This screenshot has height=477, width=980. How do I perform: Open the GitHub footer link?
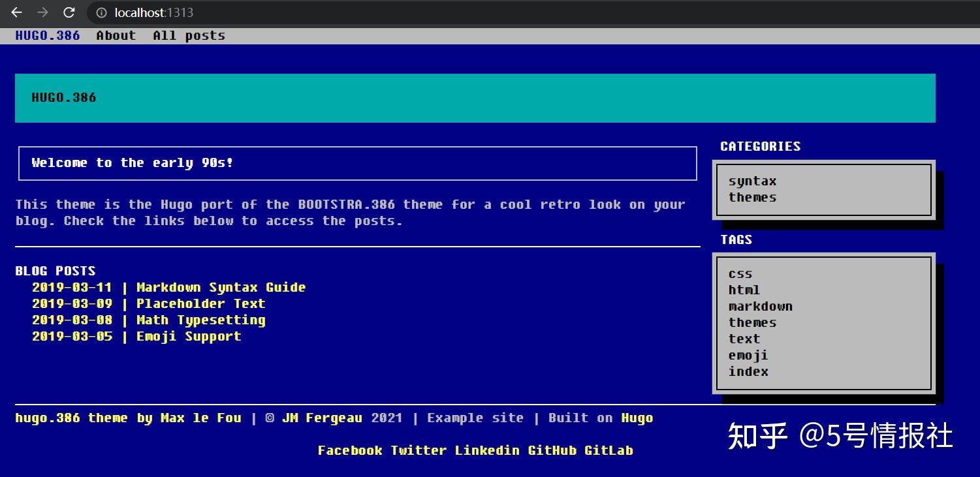point(552,451)
